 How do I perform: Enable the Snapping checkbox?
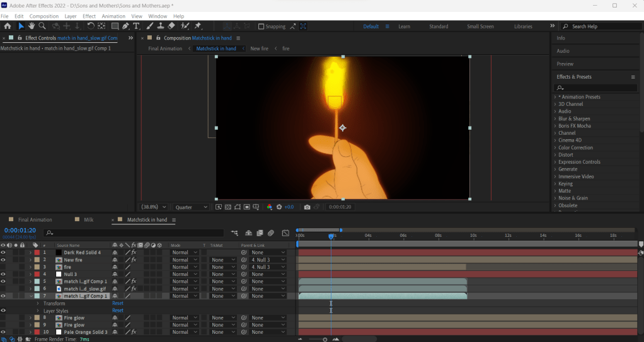[x=262, y=26]
